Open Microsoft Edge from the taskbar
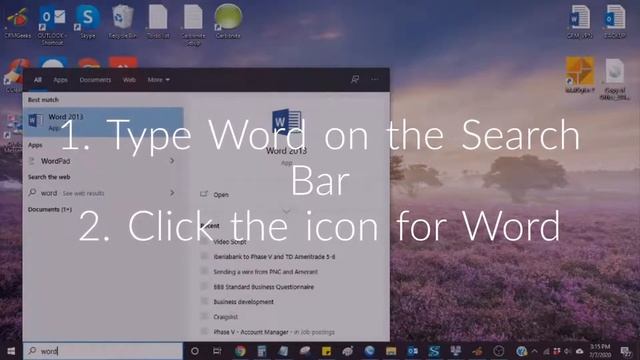This screenshot has height=360, width=640. coord(369,351)
